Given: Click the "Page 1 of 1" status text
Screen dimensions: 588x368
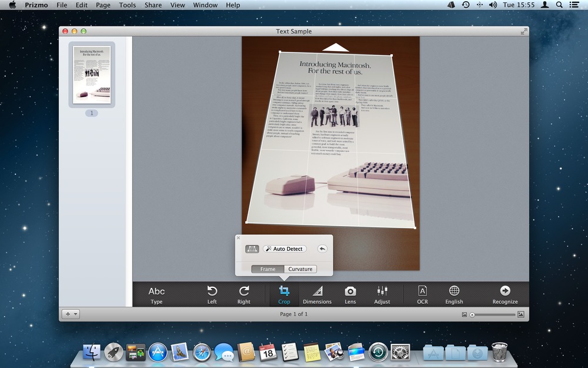Looking at the screenshot, I should (x=293, y=314).
